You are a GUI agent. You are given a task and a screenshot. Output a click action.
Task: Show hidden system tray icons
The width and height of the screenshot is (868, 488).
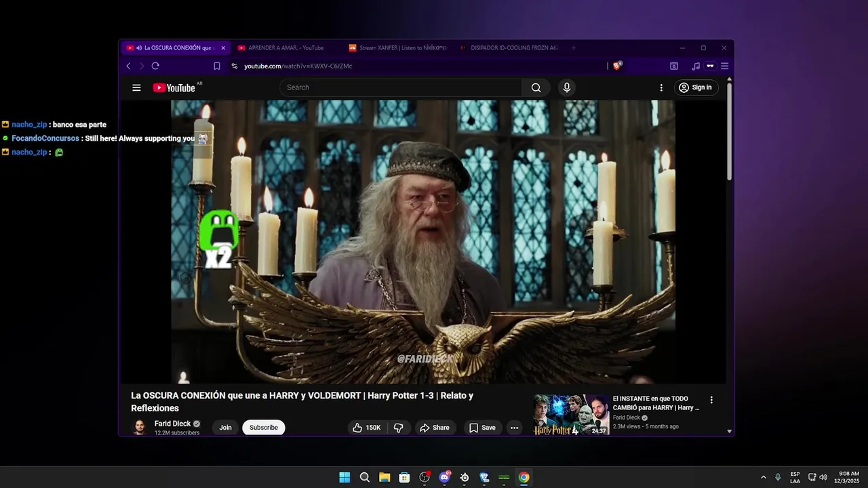(763, 477)
